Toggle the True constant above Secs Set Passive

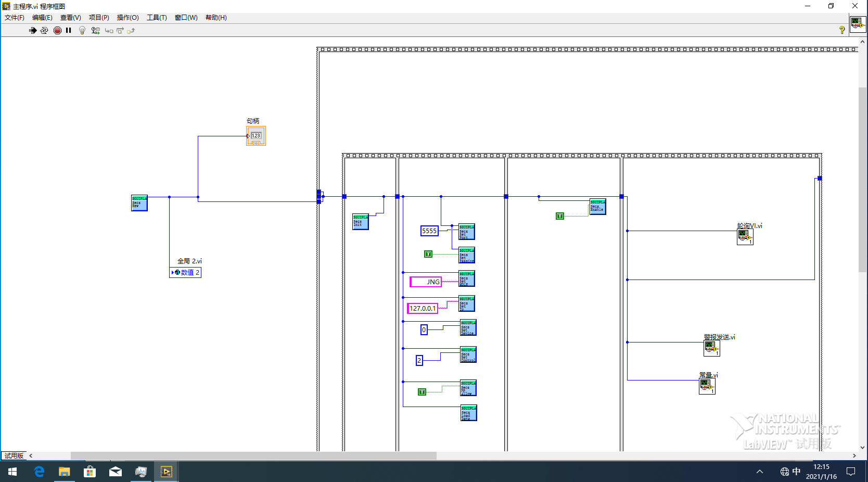(x=428, y=254)
